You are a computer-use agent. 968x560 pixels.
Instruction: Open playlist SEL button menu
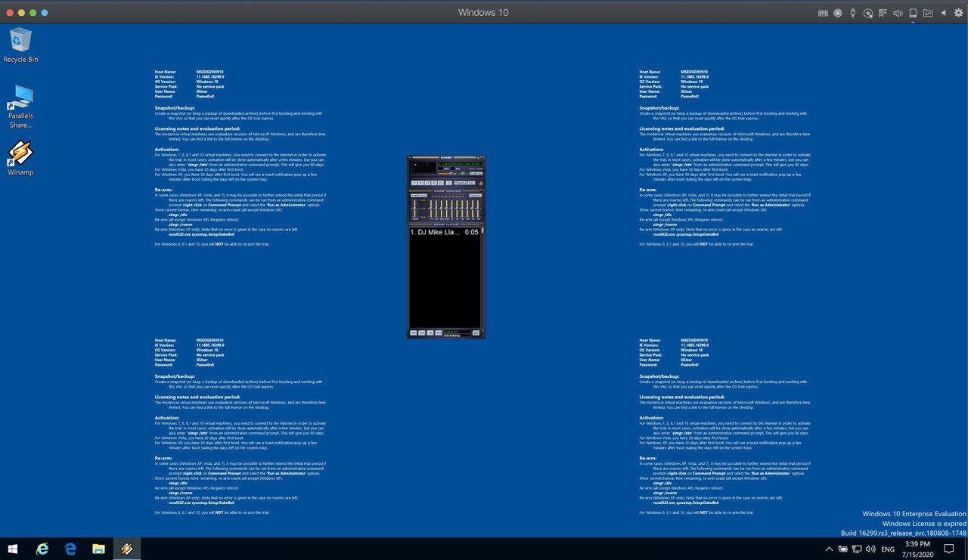[x=430, y=333]
